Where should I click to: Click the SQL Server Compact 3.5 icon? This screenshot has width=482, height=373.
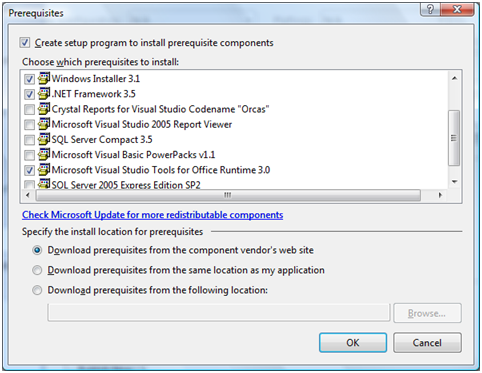44,139
